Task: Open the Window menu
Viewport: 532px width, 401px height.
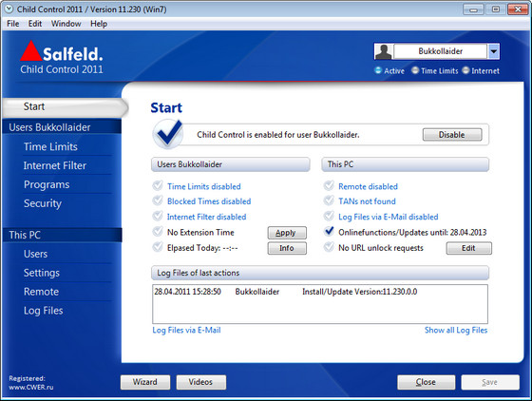Action: point(66,24)
